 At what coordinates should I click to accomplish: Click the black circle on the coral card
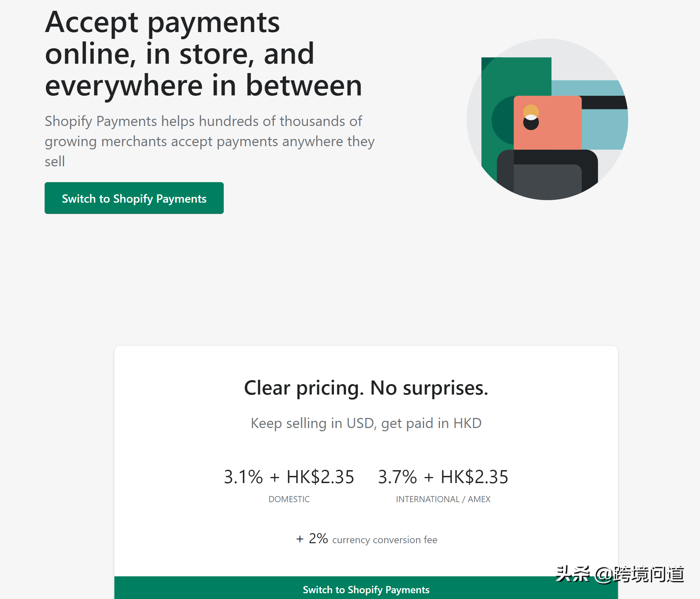[x=531, y=124]
